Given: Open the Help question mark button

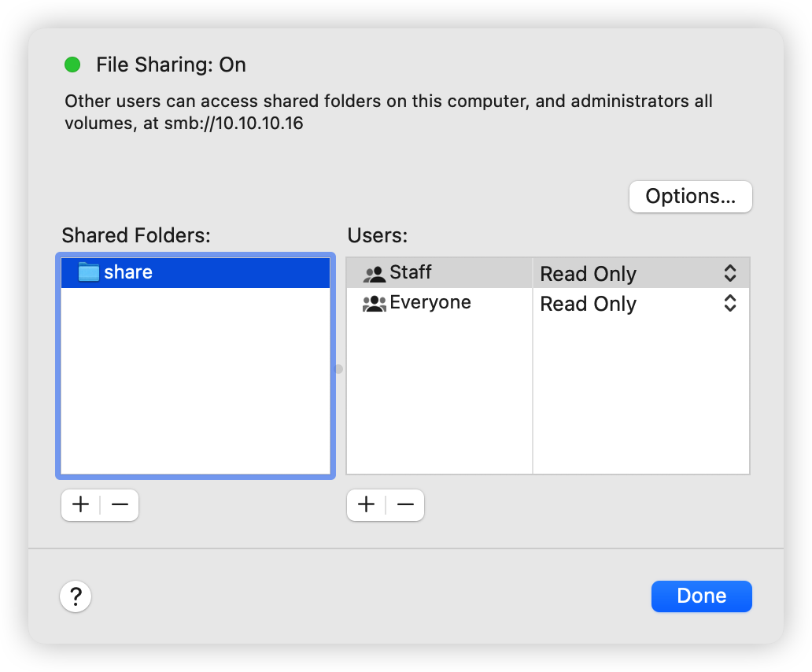Looking at the screenshot, I should pyautogui.click(x=75, y=596).
